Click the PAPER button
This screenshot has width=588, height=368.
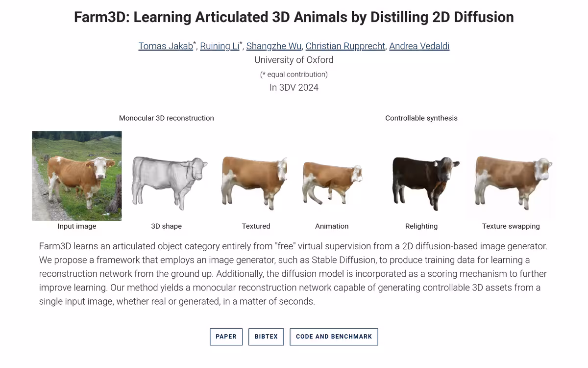(226, 337)
